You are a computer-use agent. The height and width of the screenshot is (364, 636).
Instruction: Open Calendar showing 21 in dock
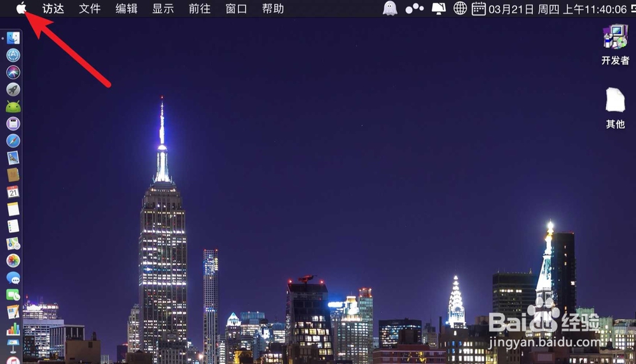click(x=13, y=192)
